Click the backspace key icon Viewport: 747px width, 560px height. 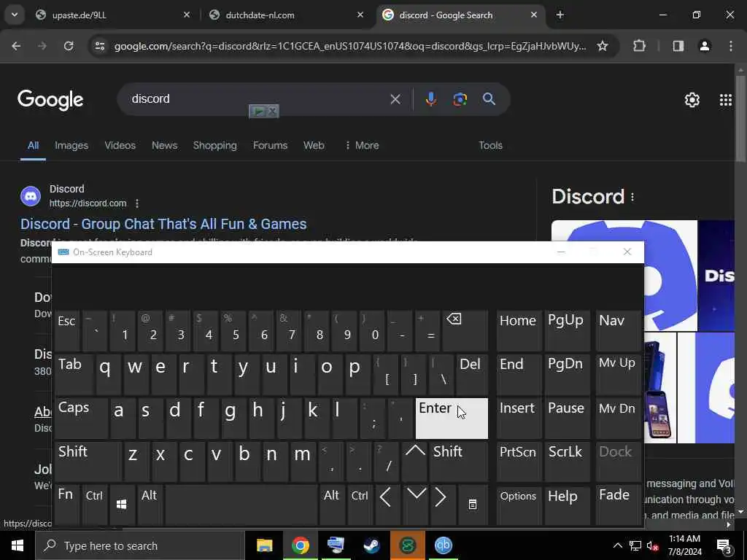pos(465,330)
